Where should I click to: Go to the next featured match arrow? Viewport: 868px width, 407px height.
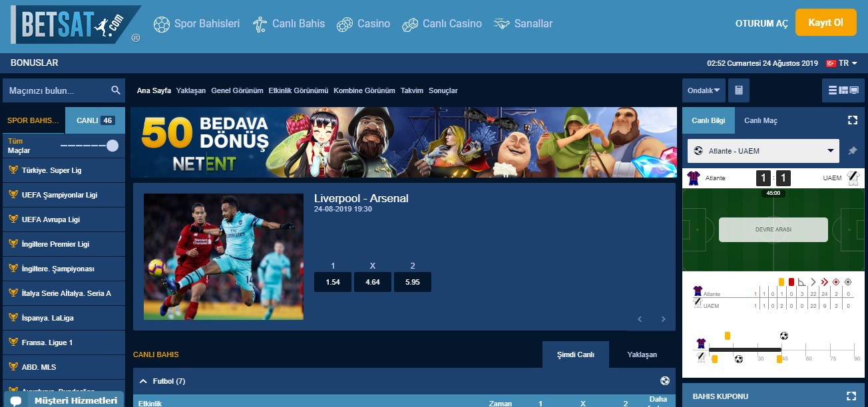663,319
